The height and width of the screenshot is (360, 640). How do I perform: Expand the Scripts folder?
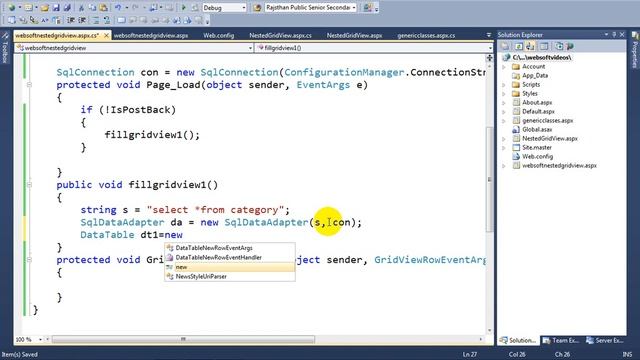pos(504,84)
